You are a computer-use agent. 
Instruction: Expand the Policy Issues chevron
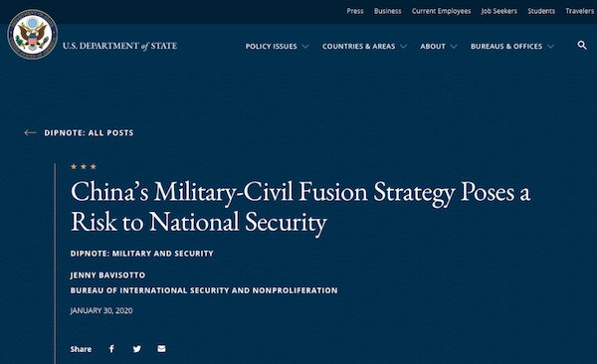[305, 47]
